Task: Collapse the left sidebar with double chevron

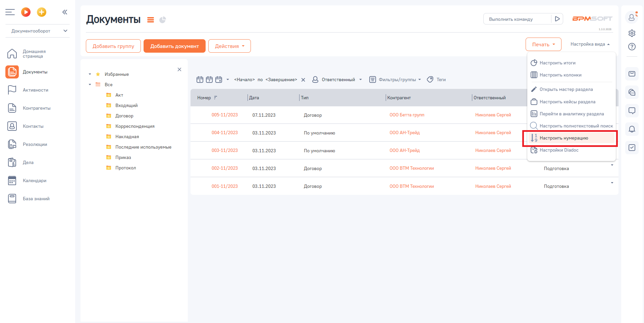Action: (65, 12)
